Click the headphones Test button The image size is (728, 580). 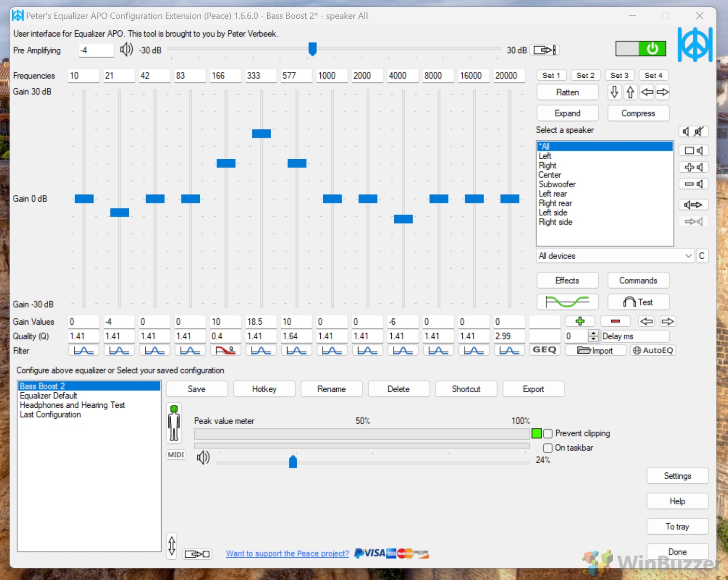pyautogui.click(x=638, y=302)
